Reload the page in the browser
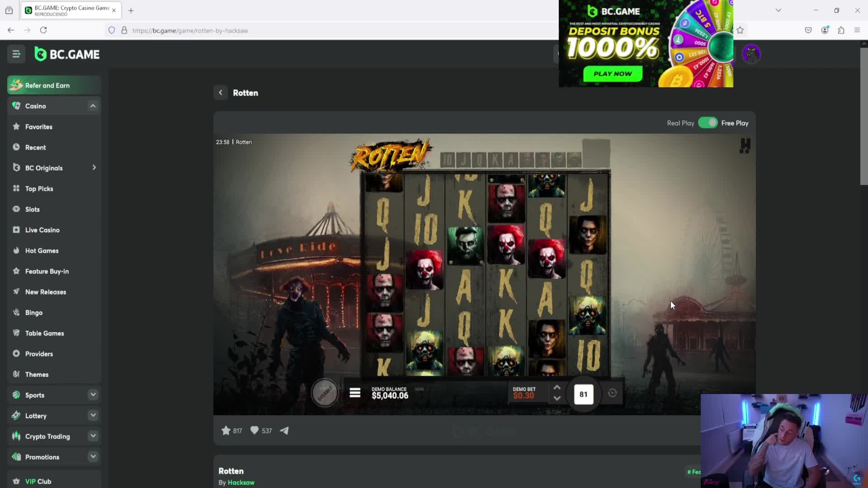 pyautogui.click(x=43, y=30)
